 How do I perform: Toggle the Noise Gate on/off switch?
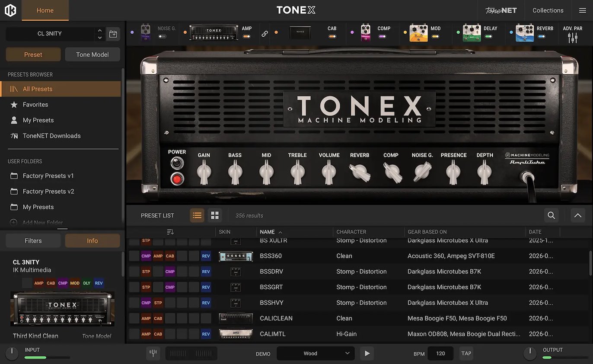click(x=163, y=37)
